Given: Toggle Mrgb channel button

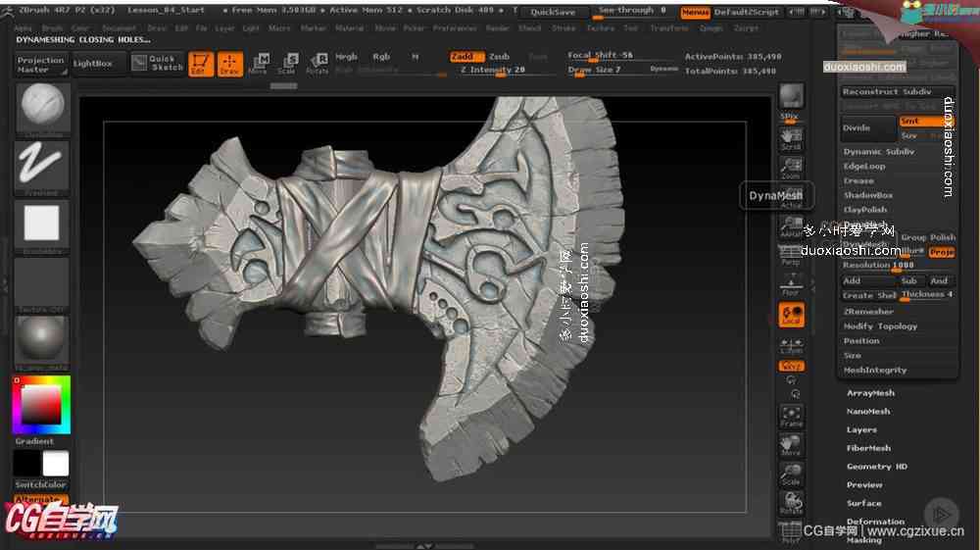Looking at the screenshot, I should [x=346, y=56].
